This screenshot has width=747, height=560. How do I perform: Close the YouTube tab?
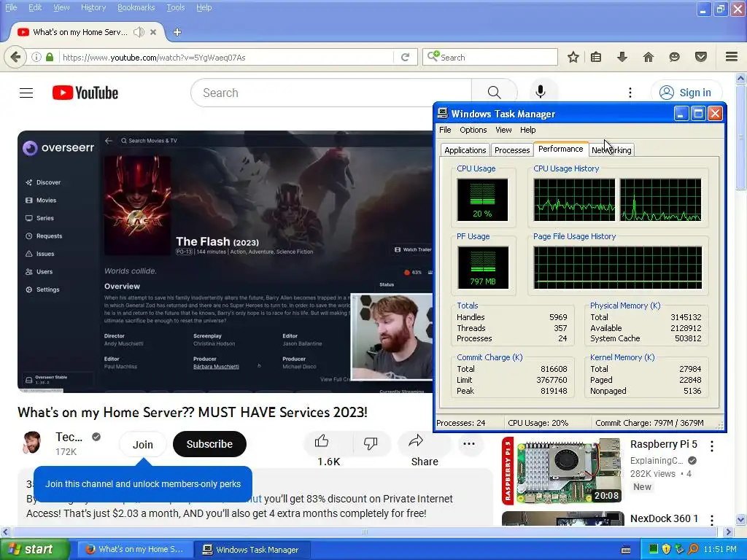click(153, 32)
